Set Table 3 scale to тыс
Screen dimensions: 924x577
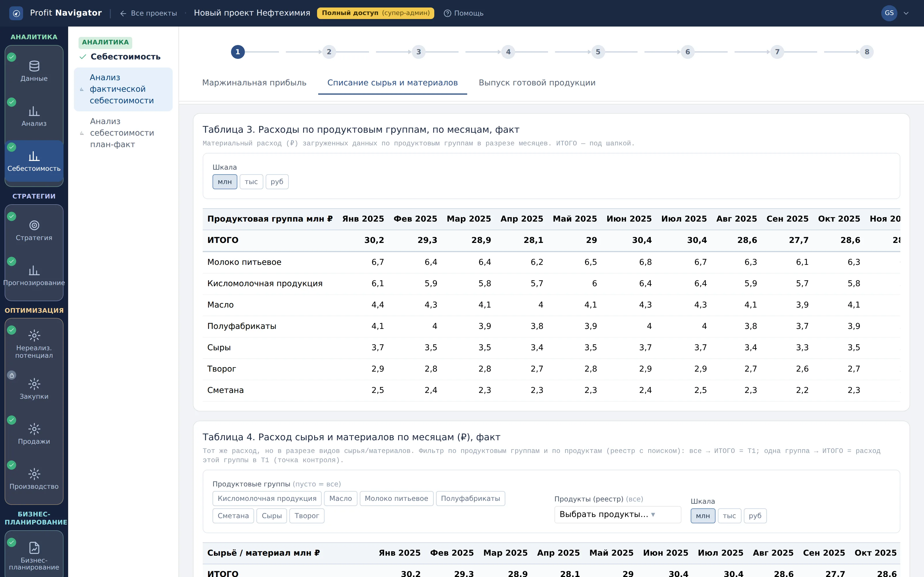pyautogui.click(x=251, y=182)
